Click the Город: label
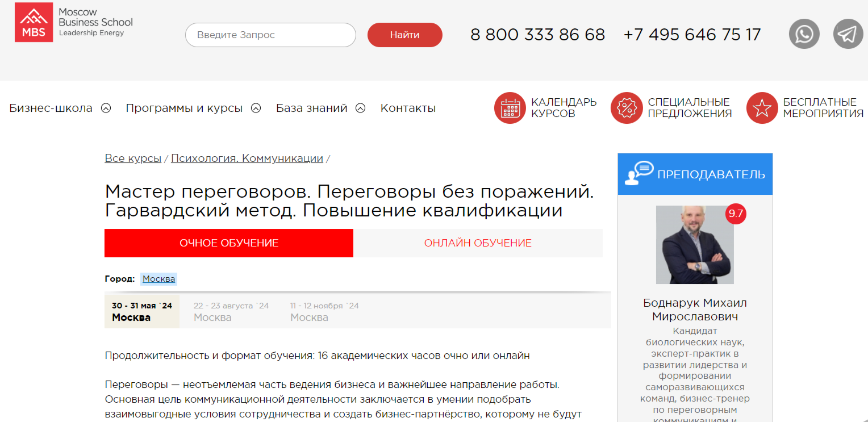Screen dimensions: 868x422 [120, 279]
